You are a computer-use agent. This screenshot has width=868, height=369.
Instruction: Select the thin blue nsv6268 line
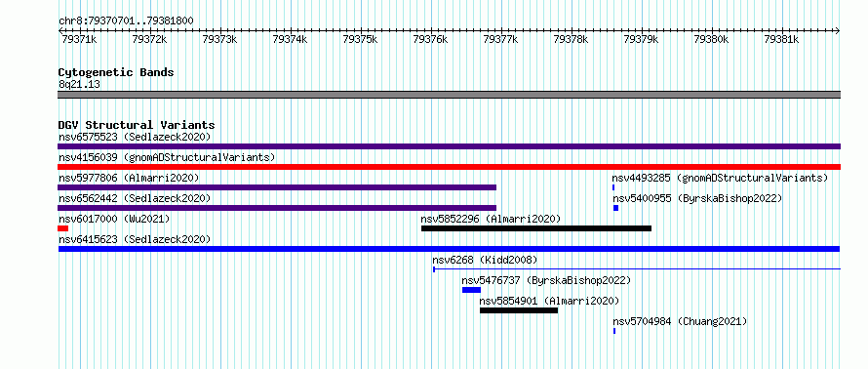[x=637, y=269]
